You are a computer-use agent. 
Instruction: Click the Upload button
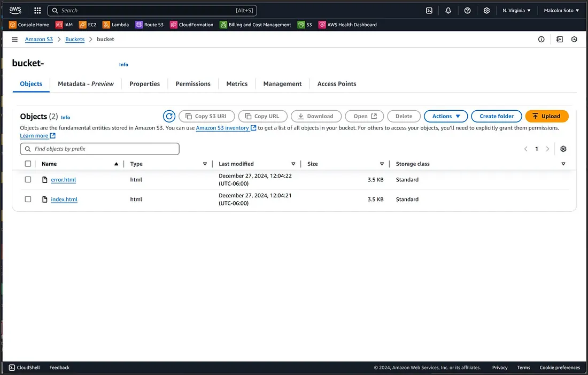[x=547, y=116]
